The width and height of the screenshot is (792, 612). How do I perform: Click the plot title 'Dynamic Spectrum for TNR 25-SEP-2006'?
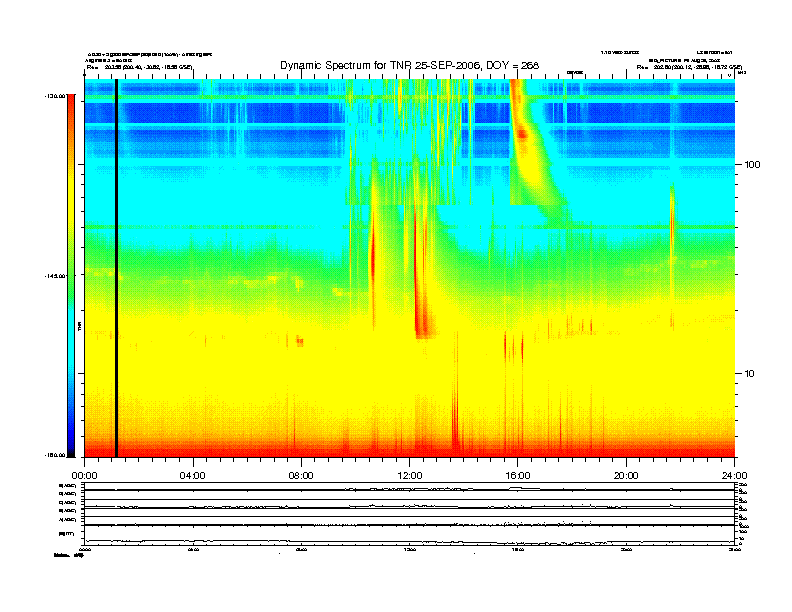click(410, 65)
